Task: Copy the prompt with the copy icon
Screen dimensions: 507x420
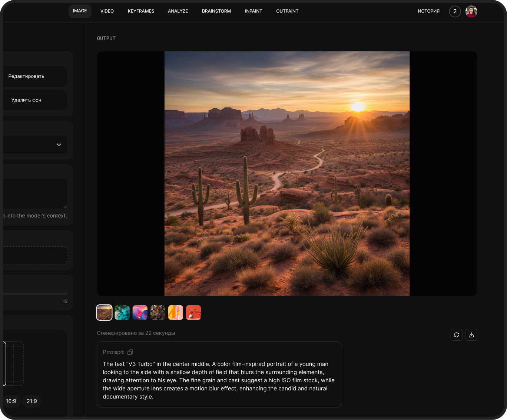Action: tap(130, 352)
